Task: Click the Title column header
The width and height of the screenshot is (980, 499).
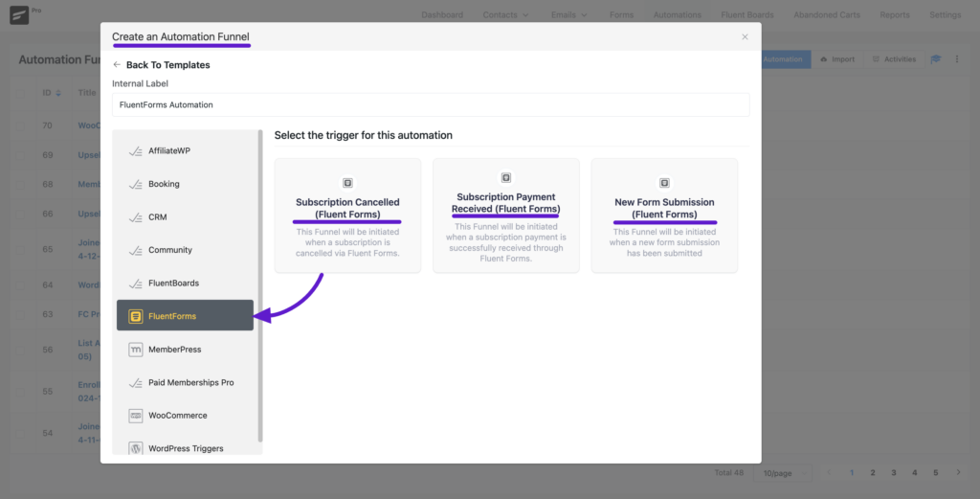Action: (x=87, y=93)
